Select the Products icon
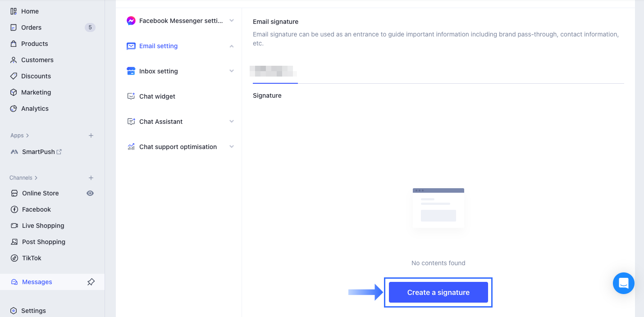644x317 pixels. [x=13, y=43]
